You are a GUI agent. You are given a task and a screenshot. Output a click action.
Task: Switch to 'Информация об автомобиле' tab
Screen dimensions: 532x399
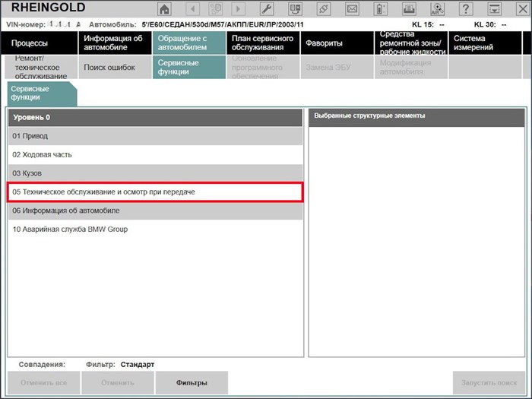tap(114, 43)
